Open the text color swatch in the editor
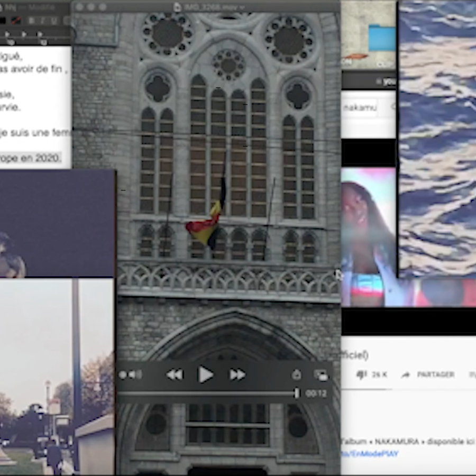The image size is (476, 476). 3,21
